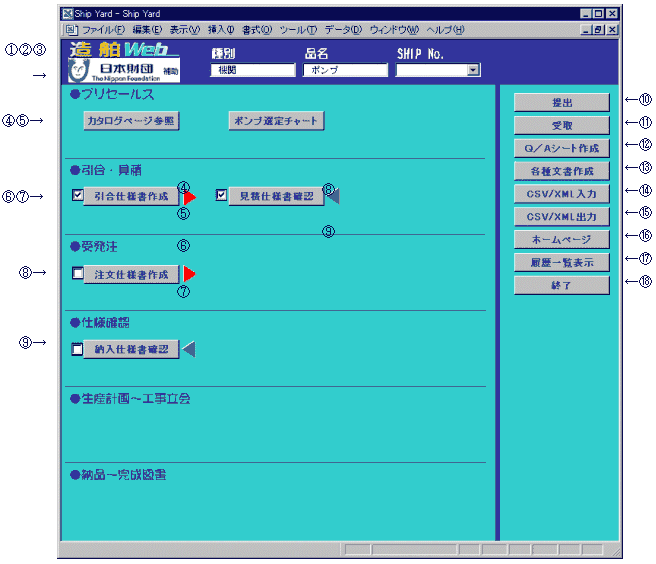
Task: Click the 引合仕様書作成 button
Action: tap(131, 196)
